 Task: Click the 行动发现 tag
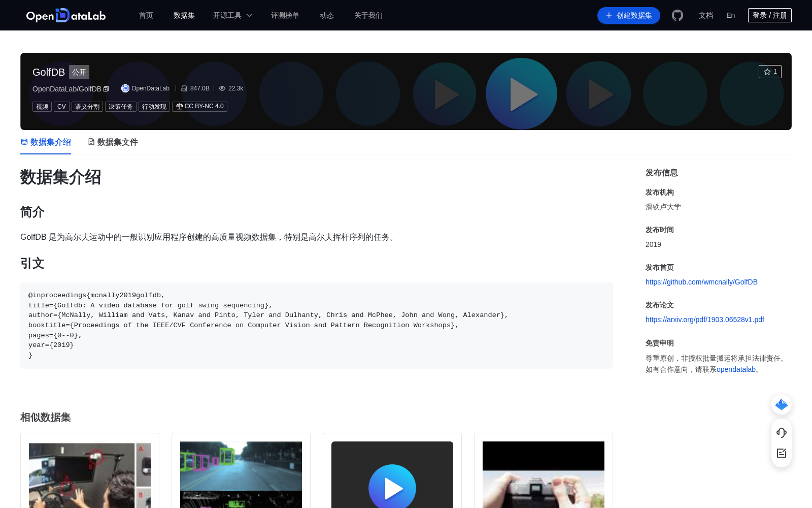tap(154, 107)
